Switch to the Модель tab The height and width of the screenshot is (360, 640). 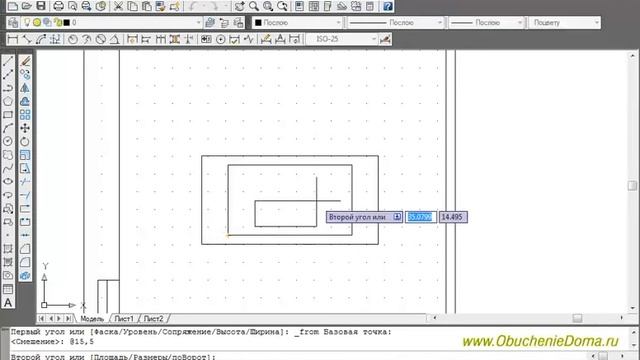click(x=92, y=318)
